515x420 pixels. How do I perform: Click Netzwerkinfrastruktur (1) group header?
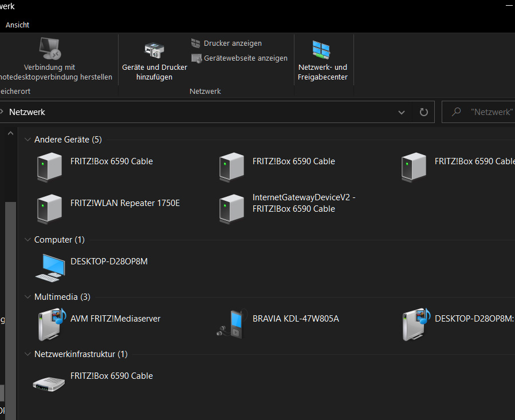(81, 354)
